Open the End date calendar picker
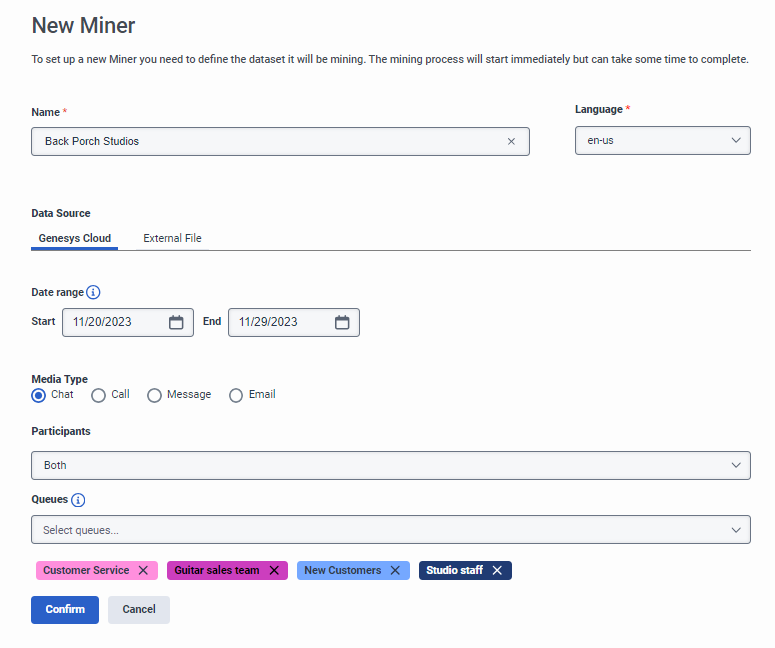 point(342,322)
